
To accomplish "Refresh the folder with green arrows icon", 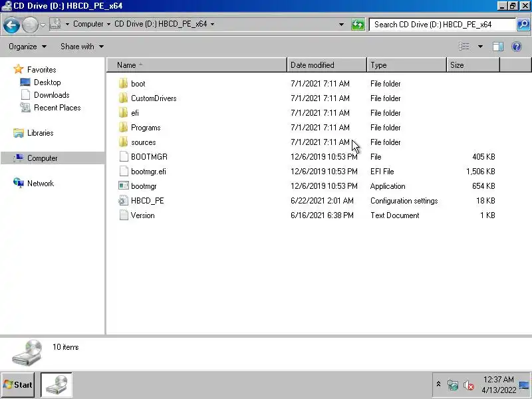I will (x=358, y=25).
